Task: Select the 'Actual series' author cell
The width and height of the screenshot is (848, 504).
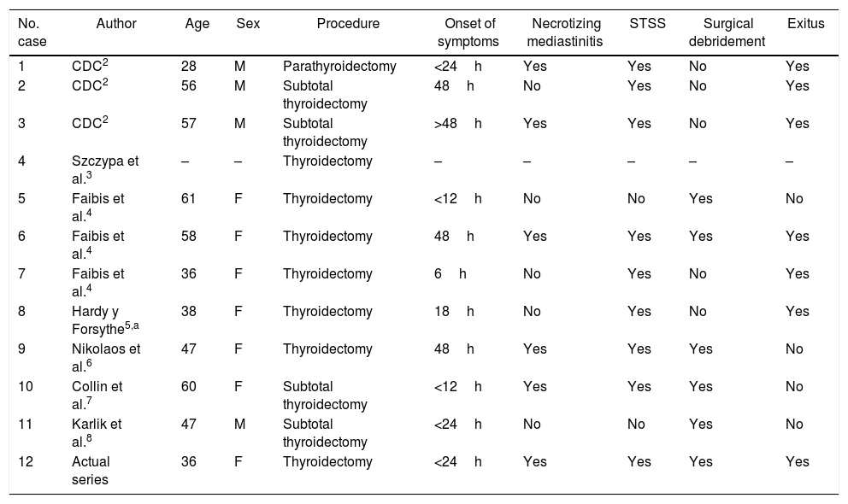Action: click(91, 469)
